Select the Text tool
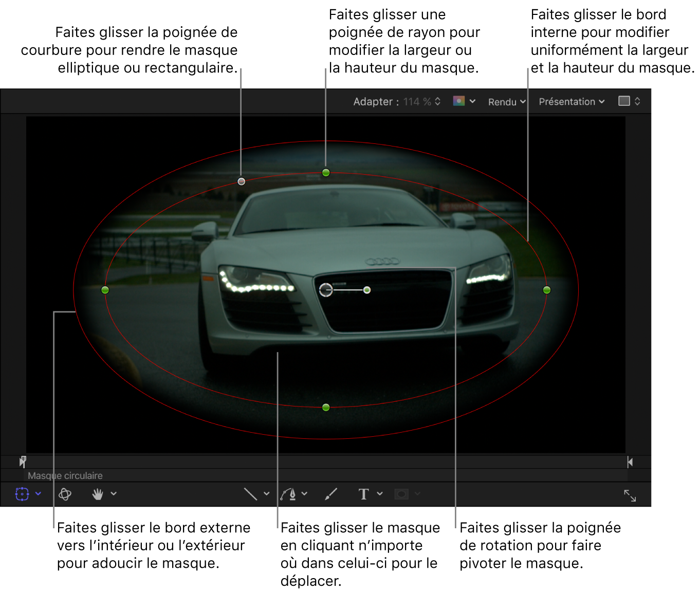The width and height of the screenshot is (700, 593). click(363, 494)
